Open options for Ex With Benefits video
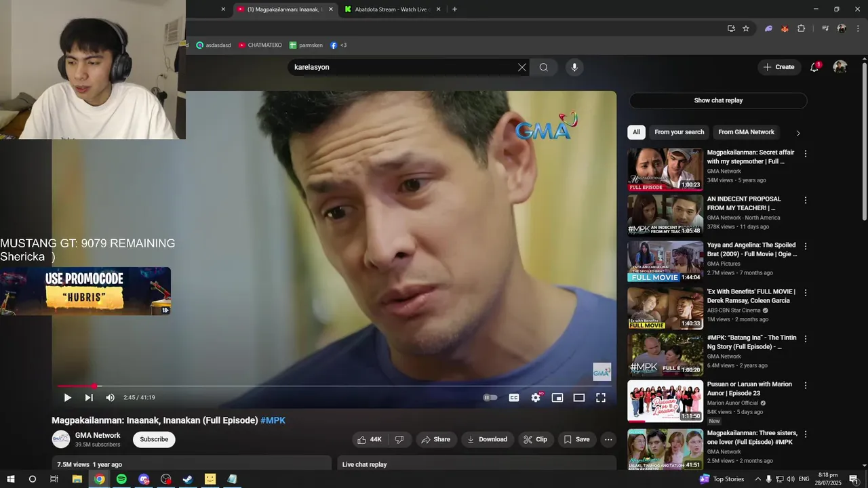Screen dimensions: 868x488 click(x=806, y=293)
